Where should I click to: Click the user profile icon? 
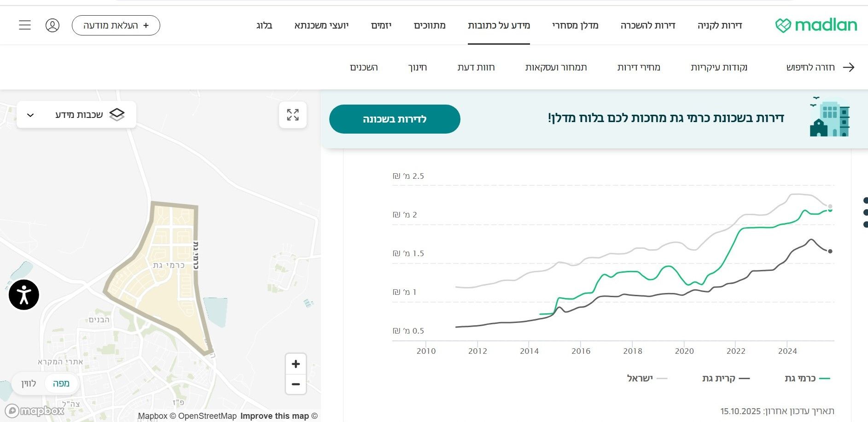[52, 25]
